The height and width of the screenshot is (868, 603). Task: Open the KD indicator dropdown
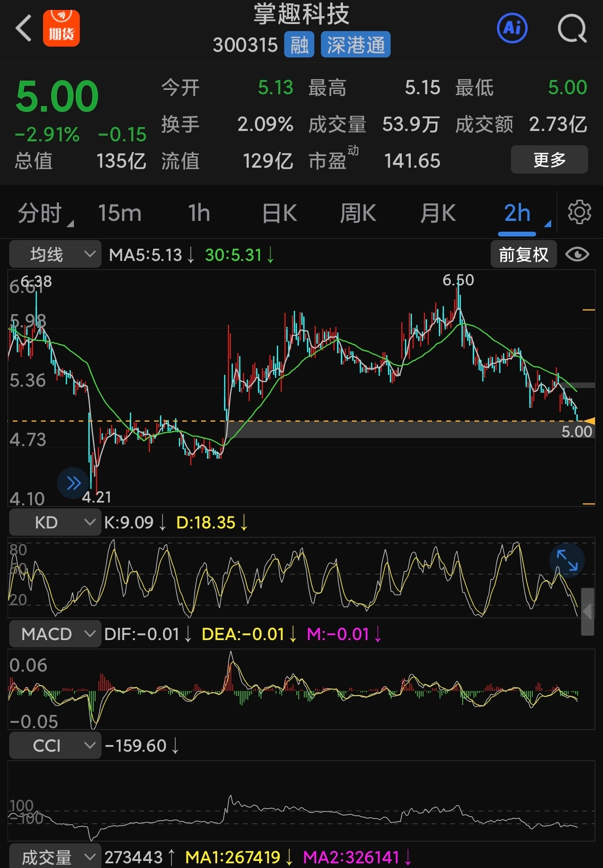[x=55, y=522]
